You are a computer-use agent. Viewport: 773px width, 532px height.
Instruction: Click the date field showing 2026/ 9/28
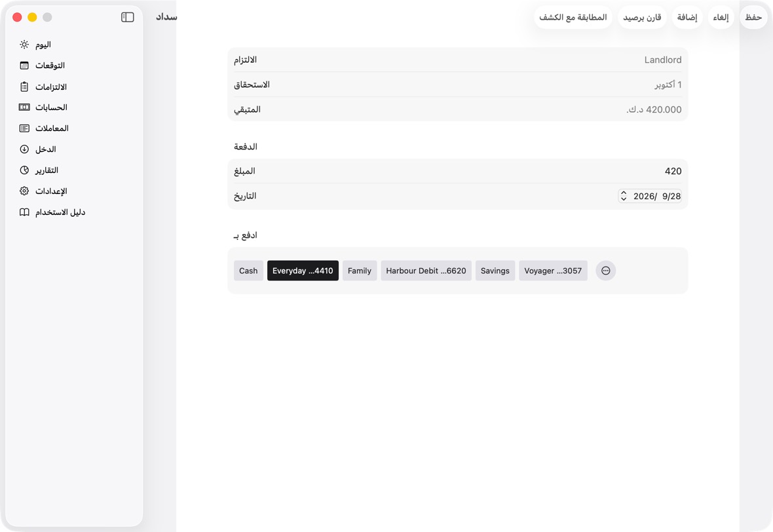[x=650, y=197]
